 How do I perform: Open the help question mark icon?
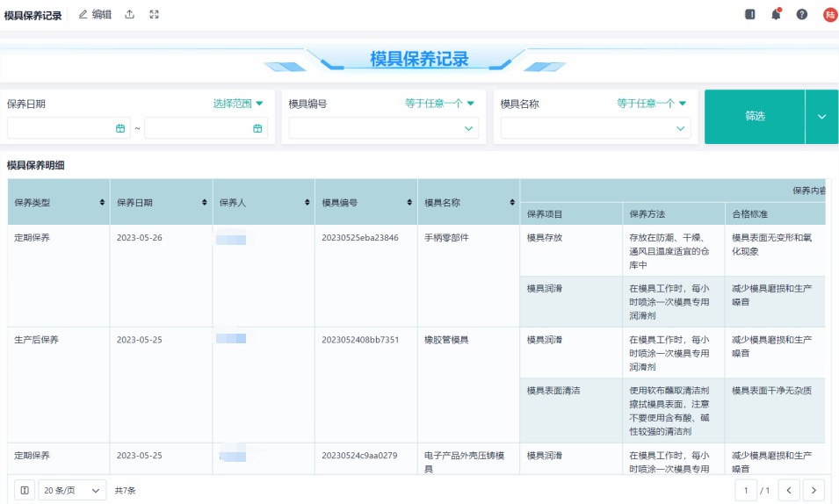(801, 14)
